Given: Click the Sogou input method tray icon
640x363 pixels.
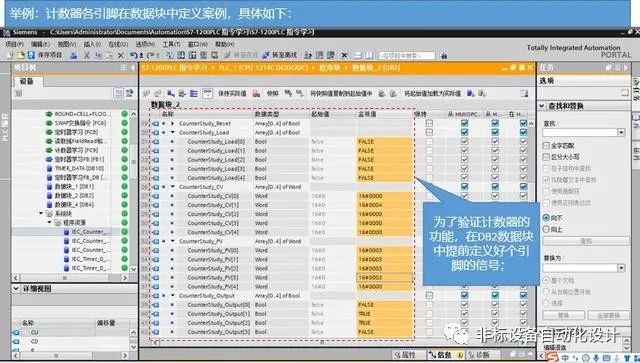Looking at the screenshot, I should (x=552, y=358).
